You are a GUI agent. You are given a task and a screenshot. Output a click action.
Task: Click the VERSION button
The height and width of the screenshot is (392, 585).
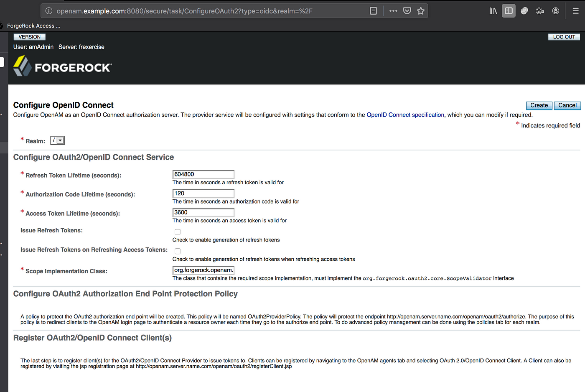(29, 37)
